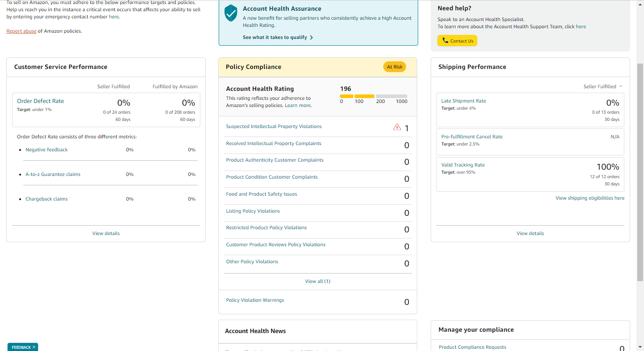
Task: View details under Shipping Performance
Action: [530, 233]
